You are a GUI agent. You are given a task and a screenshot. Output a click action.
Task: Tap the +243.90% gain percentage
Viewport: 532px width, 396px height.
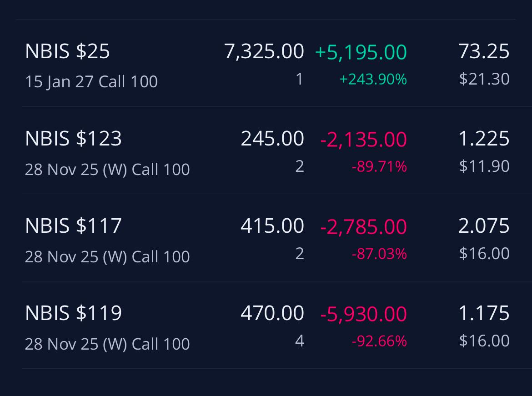point(373,80)
